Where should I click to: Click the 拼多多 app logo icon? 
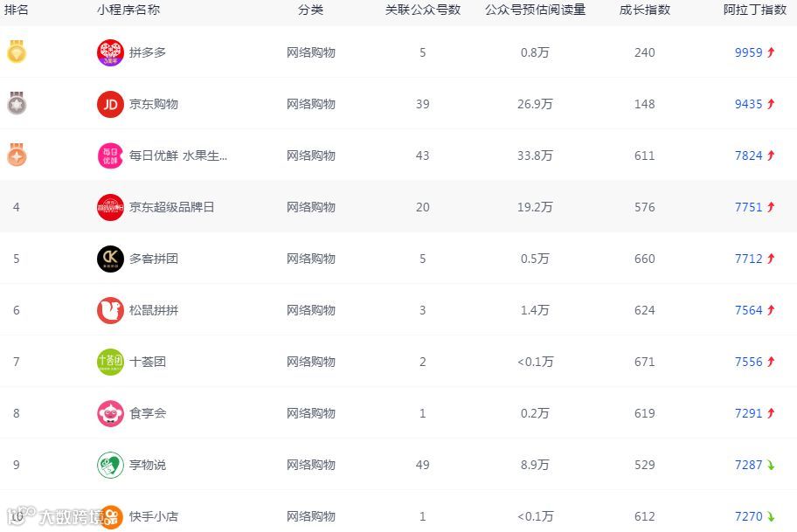tap(110, 52)
